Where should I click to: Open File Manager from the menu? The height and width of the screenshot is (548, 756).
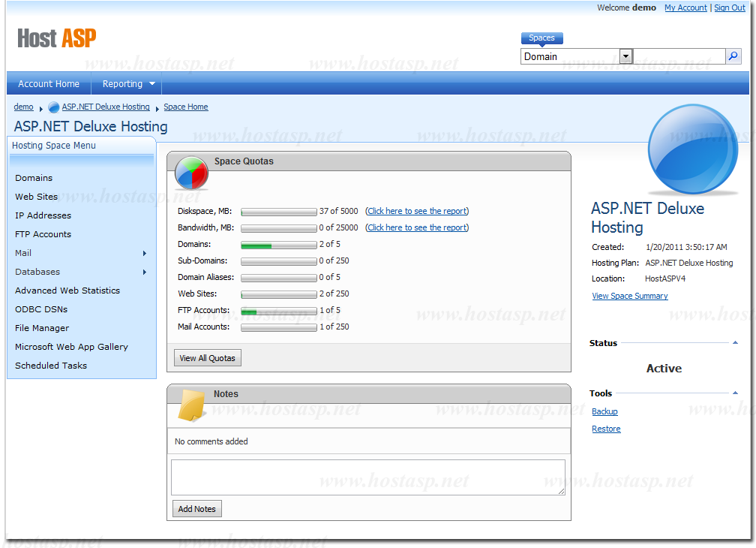[42, 328]
